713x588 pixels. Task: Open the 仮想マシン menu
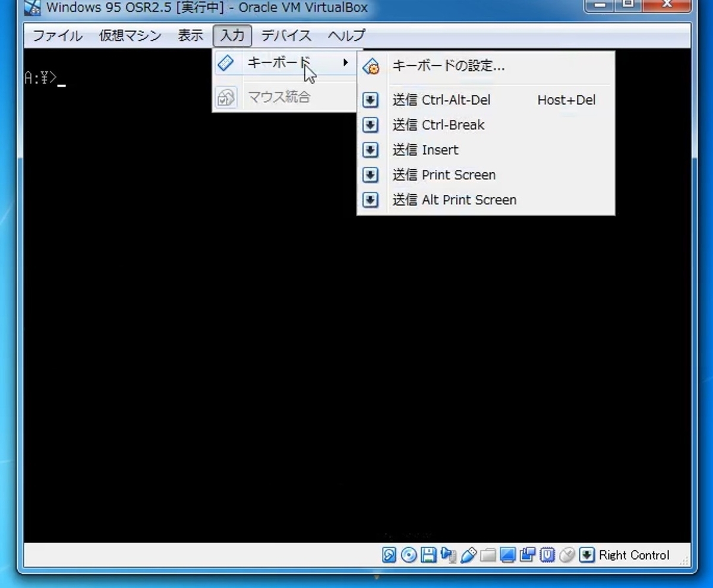tap(130, 36)
